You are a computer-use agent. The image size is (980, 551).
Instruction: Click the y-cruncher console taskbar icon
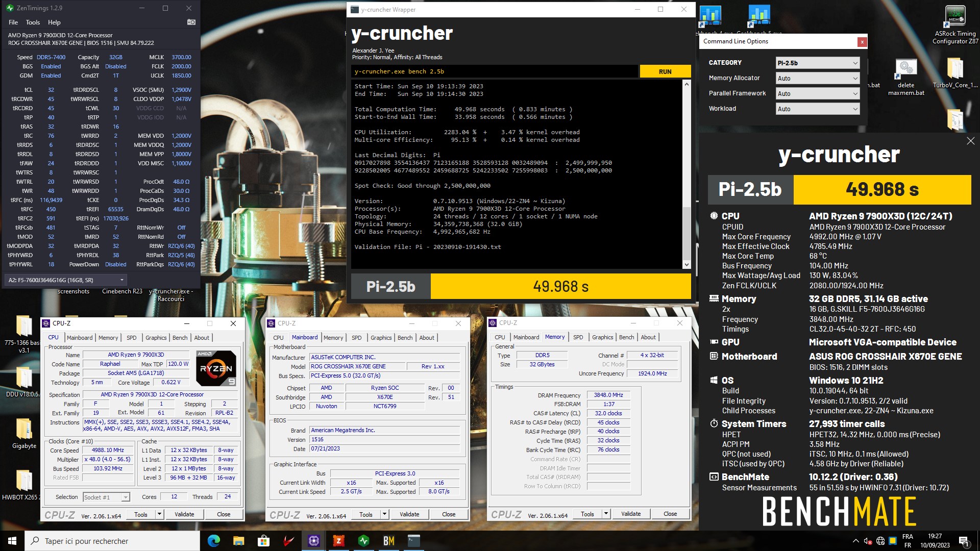pyautogui.click(x=413, y=541)
